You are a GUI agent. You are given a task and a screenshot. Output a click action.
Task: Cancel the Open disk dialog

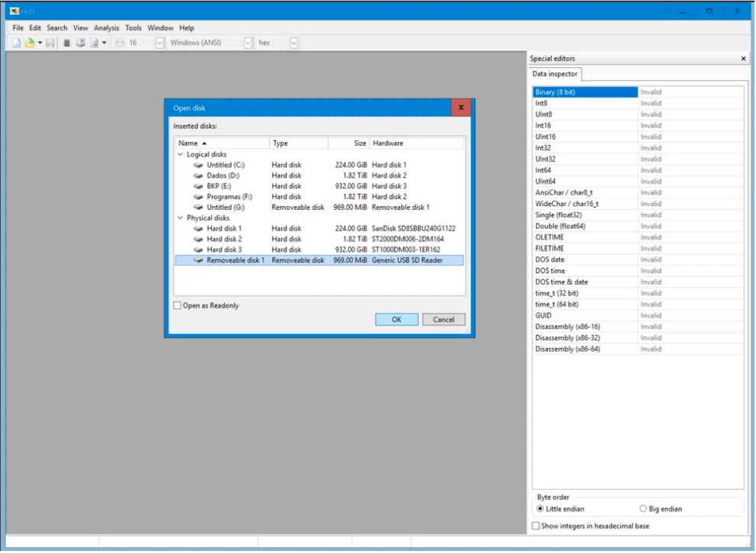point(443,320)
